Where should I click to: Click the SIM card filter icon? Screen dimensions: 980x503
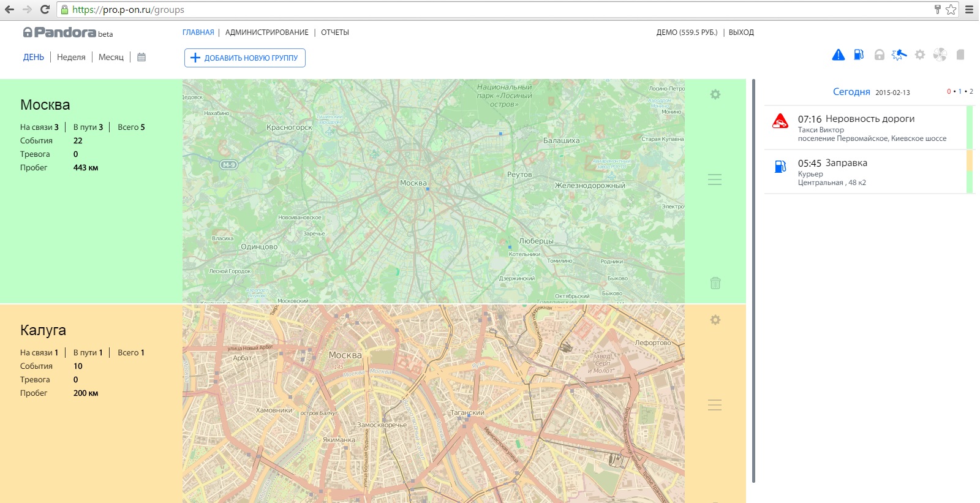click(x=960, y=55)
